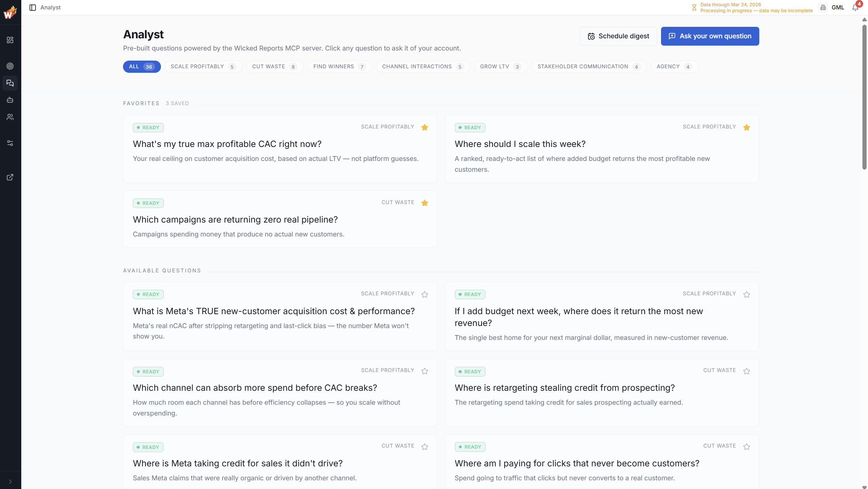The height and width of the screenshot is (489, 868).
Task: Select the Channel Interactions filter tab
Action: pos(423,67)
